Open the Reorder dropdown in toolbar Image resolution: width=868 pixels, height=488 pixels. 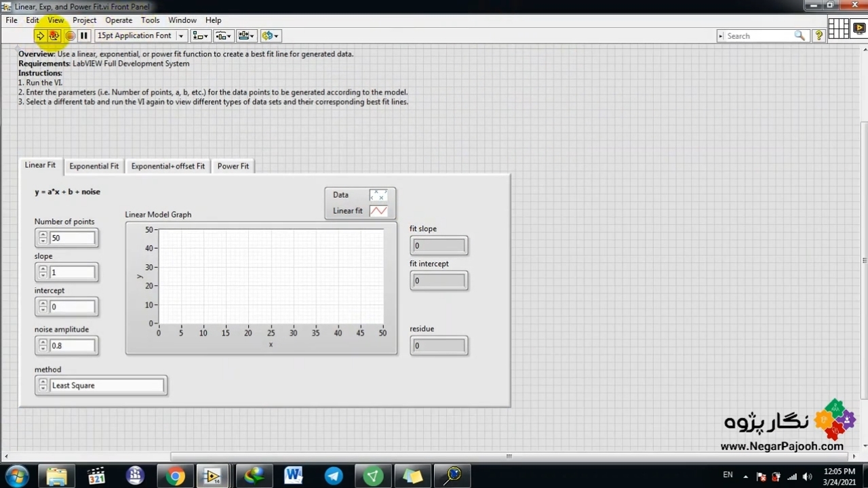point(271,36)
